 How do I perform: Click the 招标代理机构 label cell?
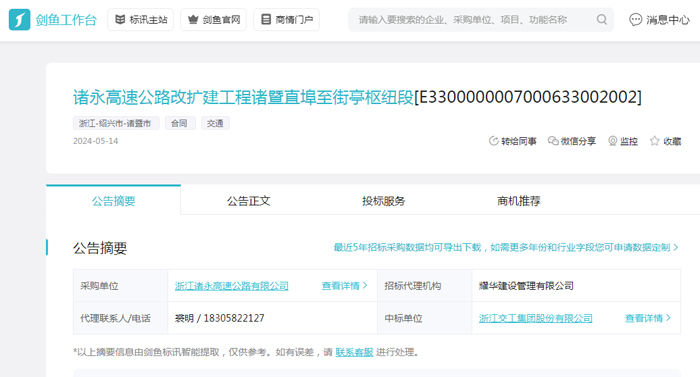425,286
